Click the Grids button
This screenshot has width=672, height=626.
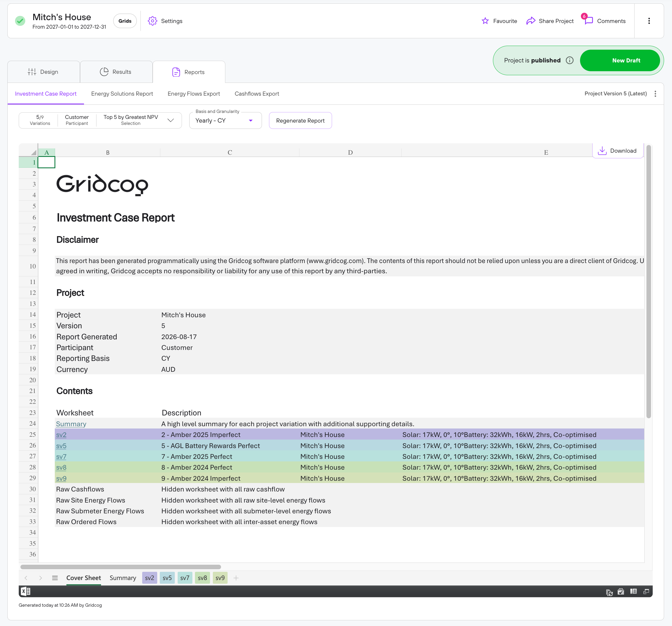pos(125,21)
